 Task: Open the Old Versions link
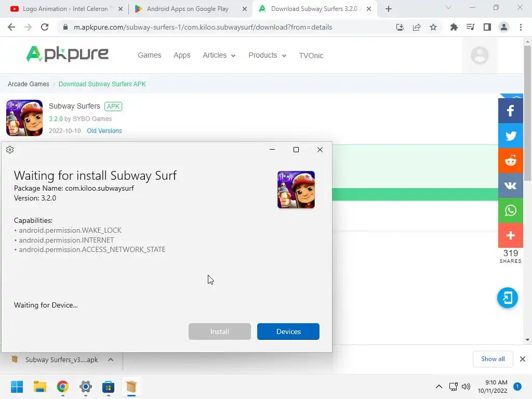(104, 130)
